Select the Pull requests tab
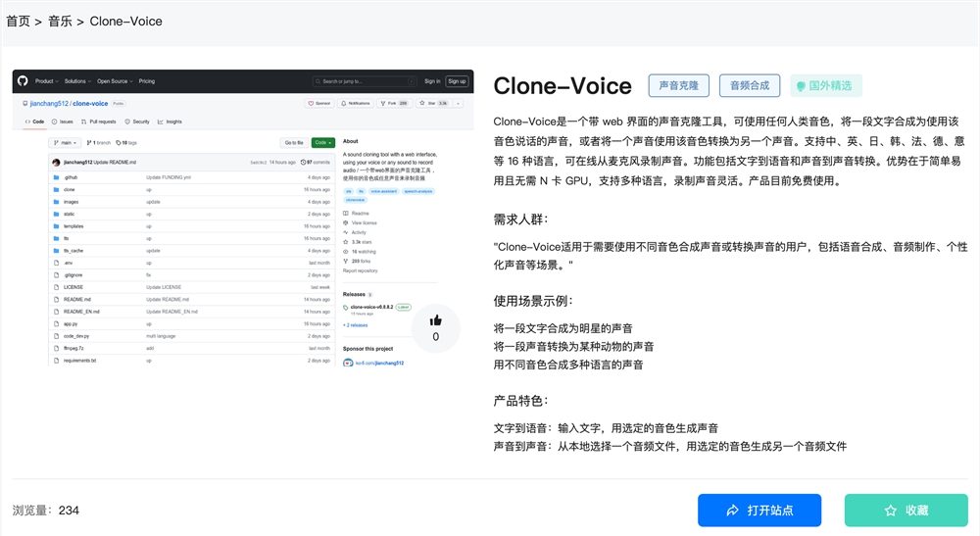Viewport: 980px width, 536px height. pos(99,122)
